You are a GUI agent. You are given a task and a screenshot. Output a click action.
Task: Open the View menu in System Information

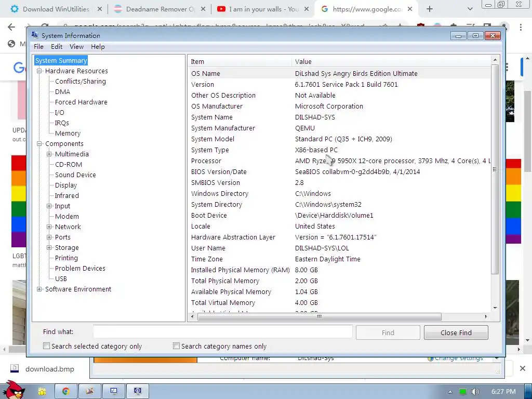click(x=77, y=46)
